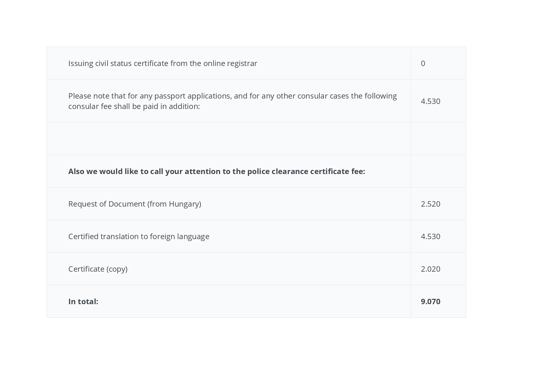
Task: Click the bold 9.070 total amount
Action: (430, 301)
